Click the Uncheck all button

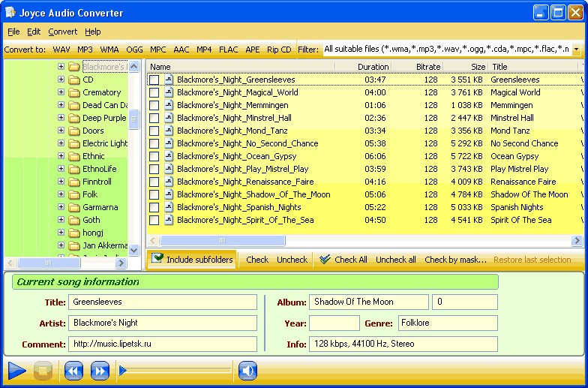tap(396, 260)
